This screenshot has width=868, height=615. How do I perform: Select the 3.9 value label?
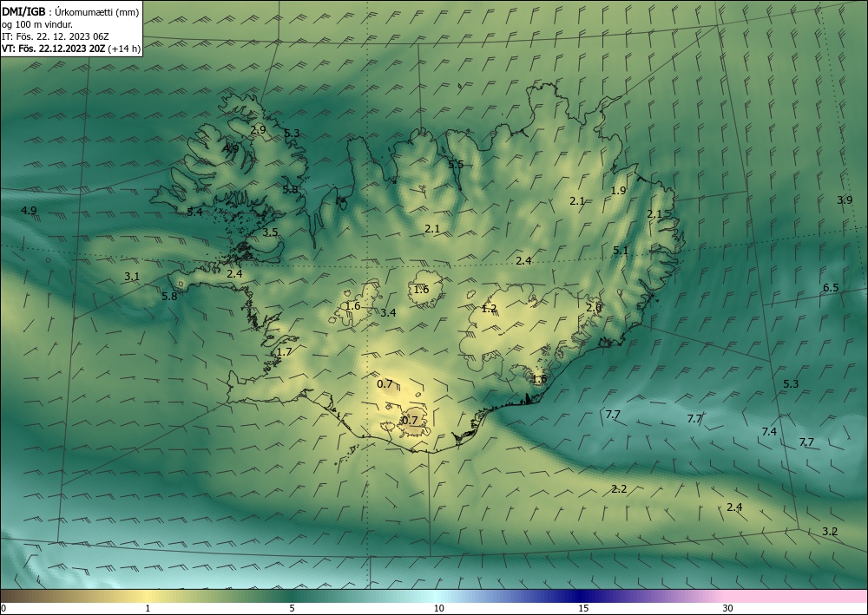845,200
